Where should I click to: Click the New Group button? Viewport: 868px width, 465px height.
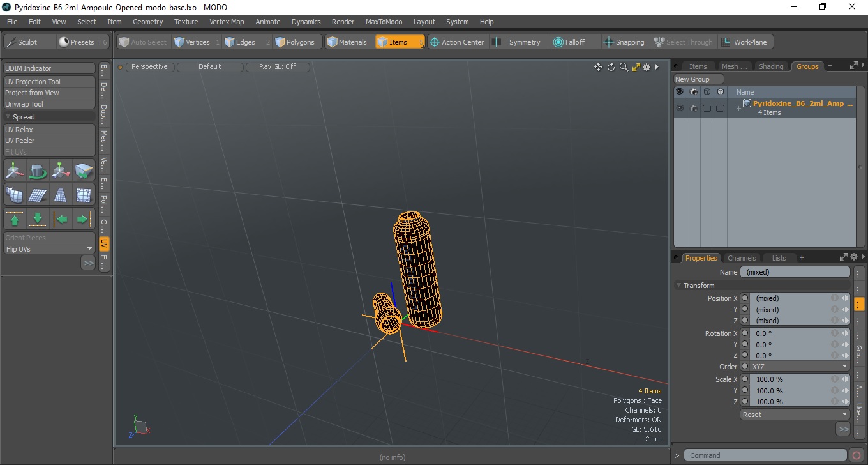699,79
